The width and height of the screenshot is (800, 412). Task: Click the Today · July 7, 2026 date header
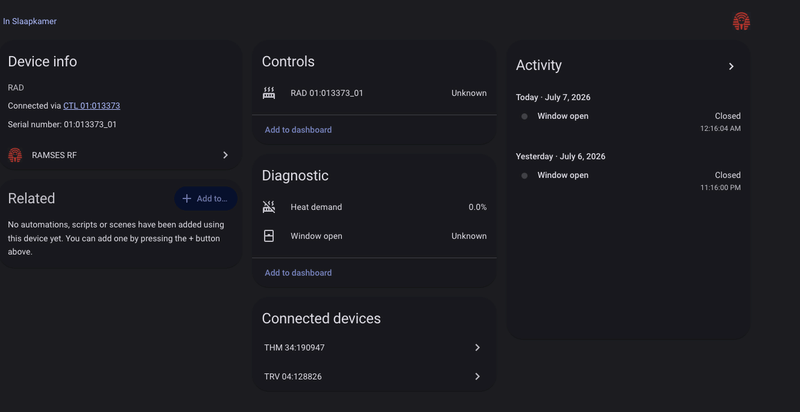coord(553,97)
